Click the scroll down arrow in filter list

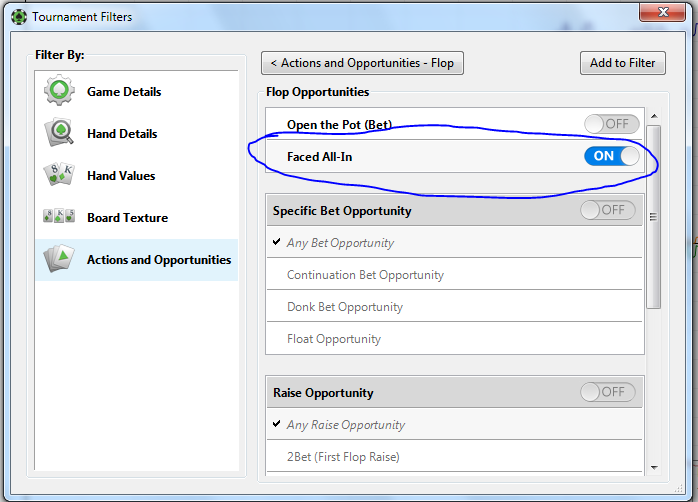click(654, 467)
